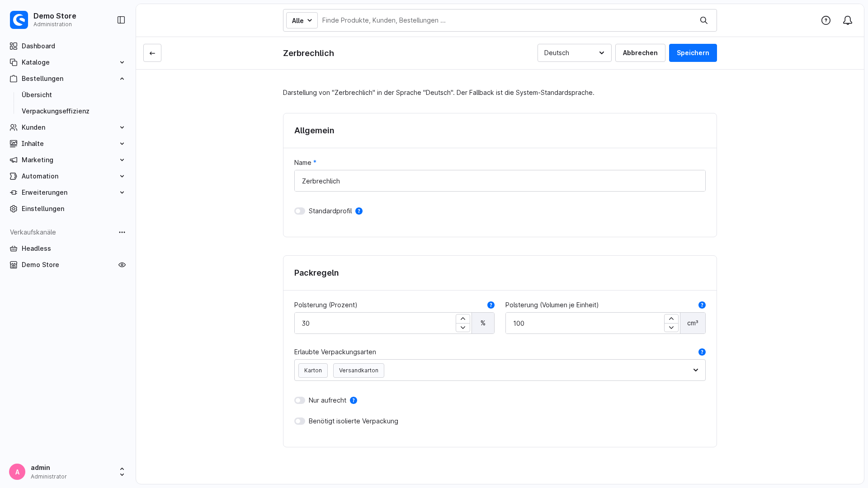
Task: Click the Headless basket icon
Action: click(x=14, y=249)
